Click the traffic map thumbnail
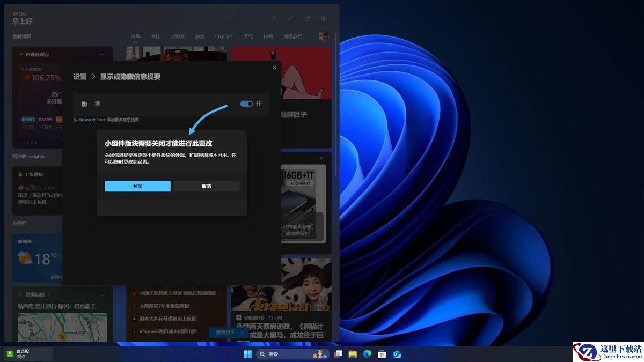 click(62, 328)
